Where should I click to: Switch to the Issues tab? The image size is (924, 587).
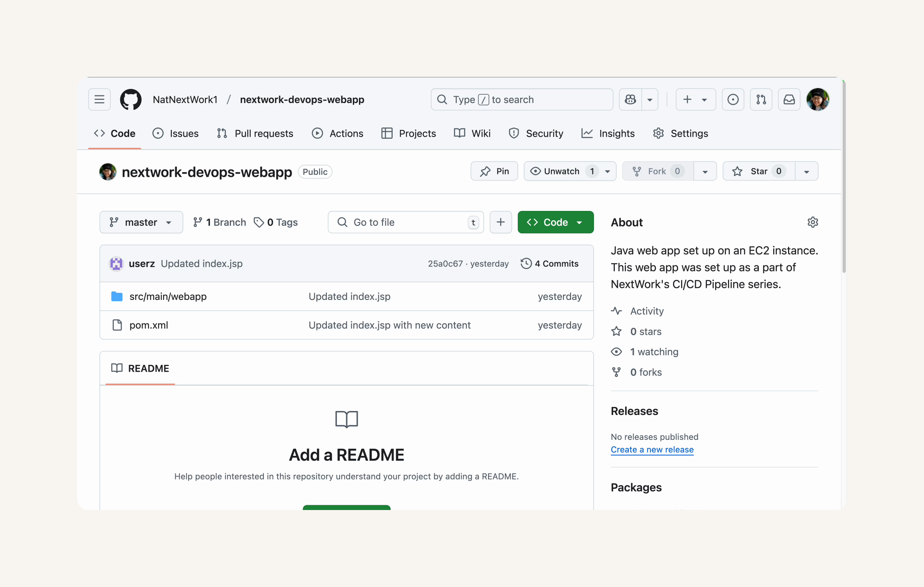176,134
